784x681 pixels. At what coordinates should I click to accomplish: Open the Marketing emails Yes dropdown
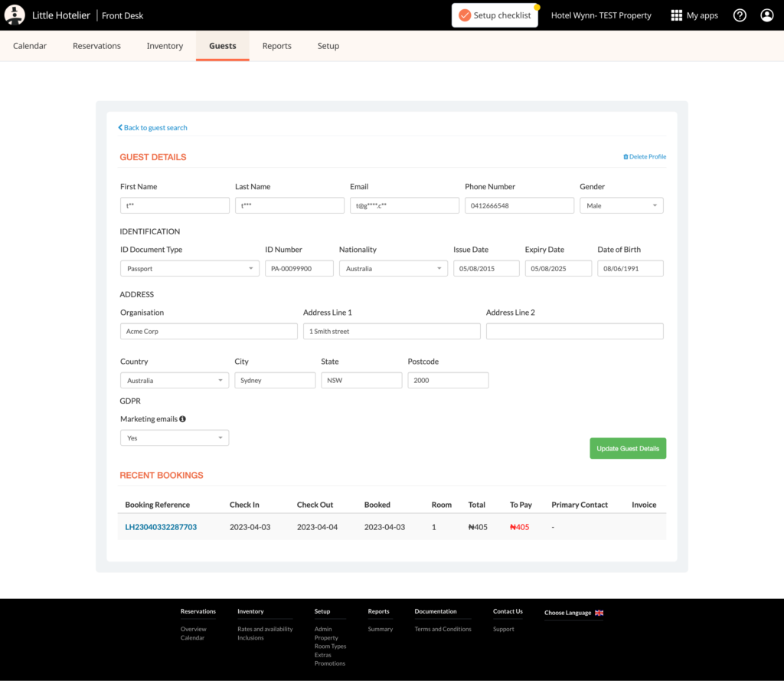pyautogui.click(x=174, y=438)
